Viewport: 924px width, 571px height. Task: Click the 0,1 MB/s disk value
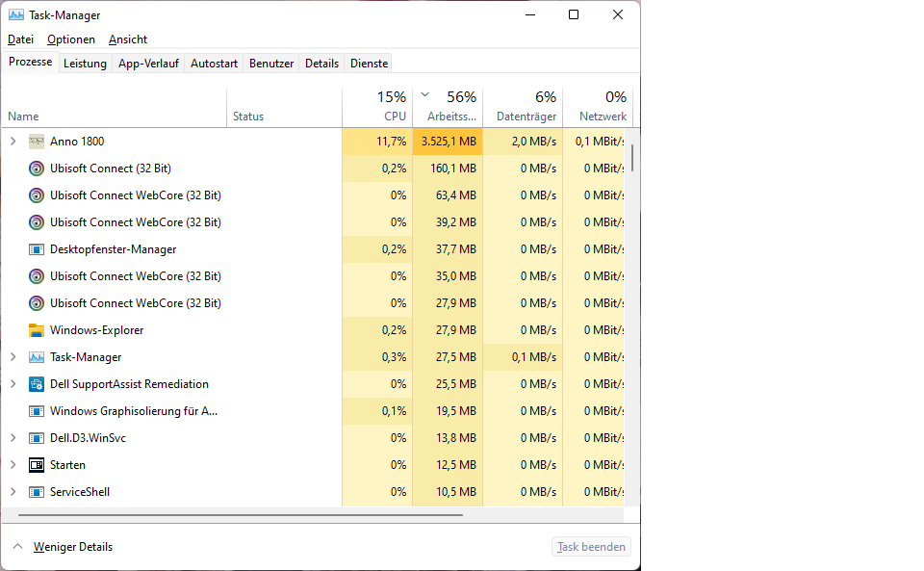click(534, 357)
